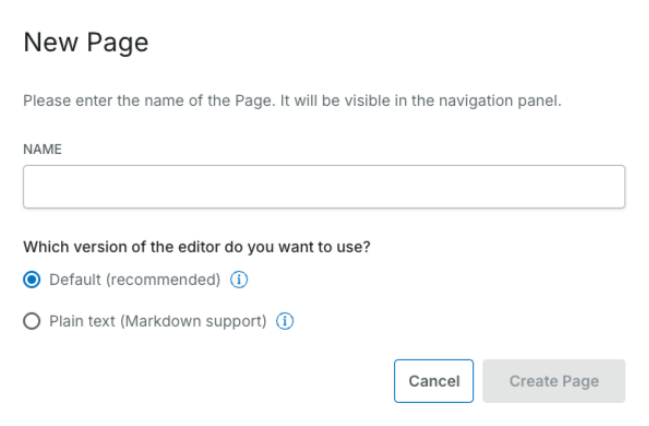The width and height of the screenshot is (649, 426).
Task: Select the Default (recommended) radio button
Action: (32, 280)
